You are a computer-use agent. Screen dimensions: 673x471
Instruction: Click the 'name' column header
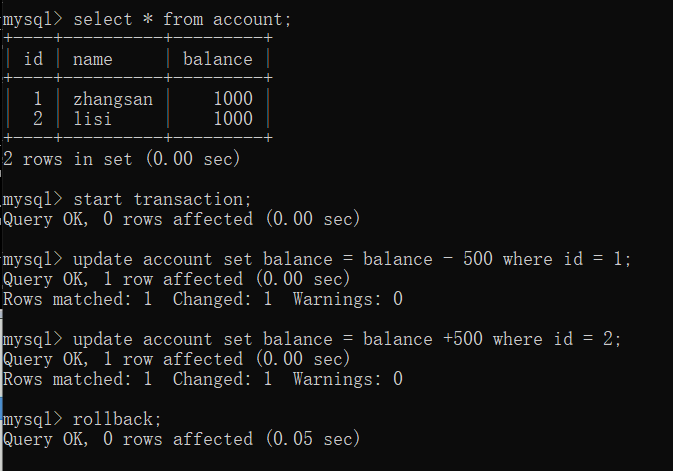coord(93,59)
